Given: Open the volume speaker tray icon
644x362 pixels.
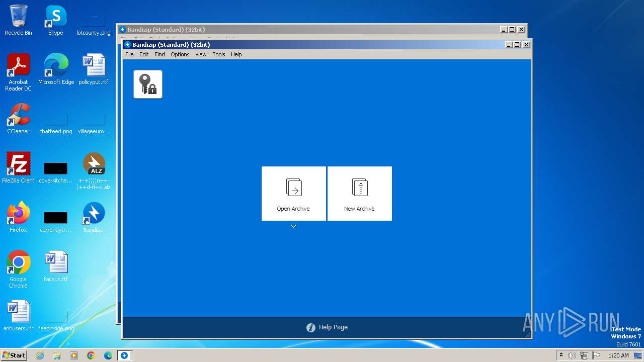Looking at the screenshot, I should click(572, 355).
